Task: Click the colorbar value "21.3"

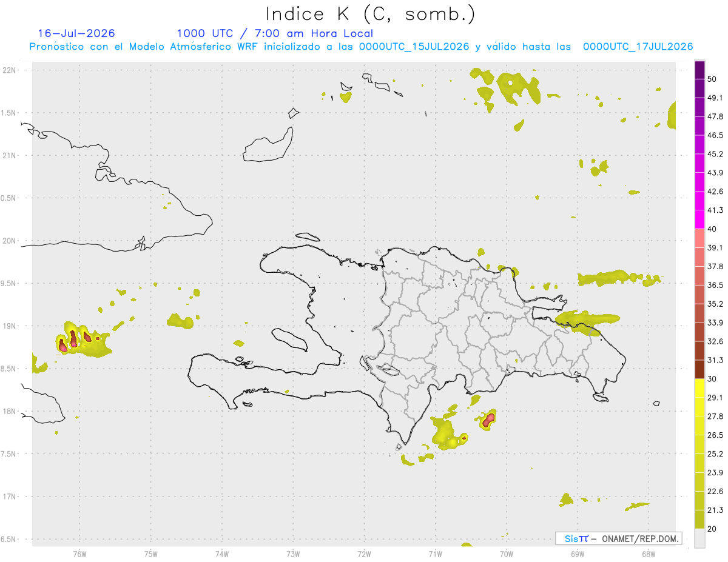Action: pos(715,510)
